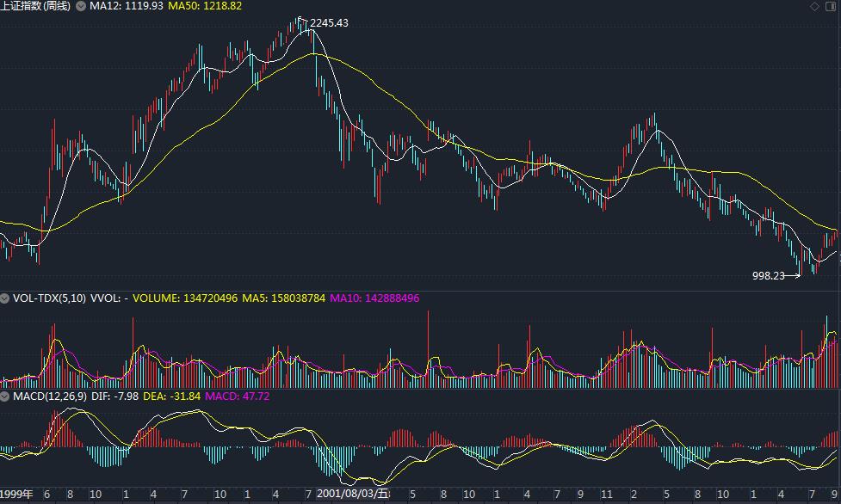Click the 2245.43 high price marker
Screen dimensions: 841x504
click(x=329, y=23)
